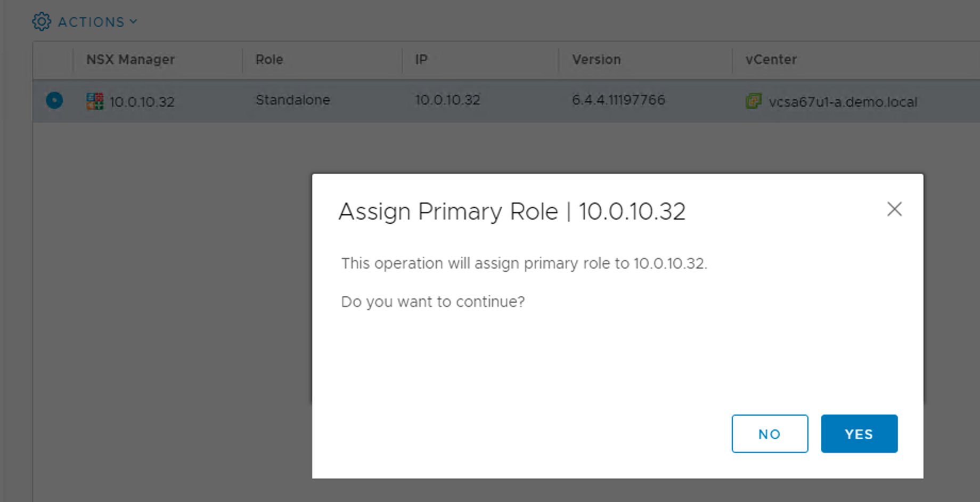Click the 'Do you want to continue?' text
The height and width of the screenshot is (502, 980).
point(432,302)
